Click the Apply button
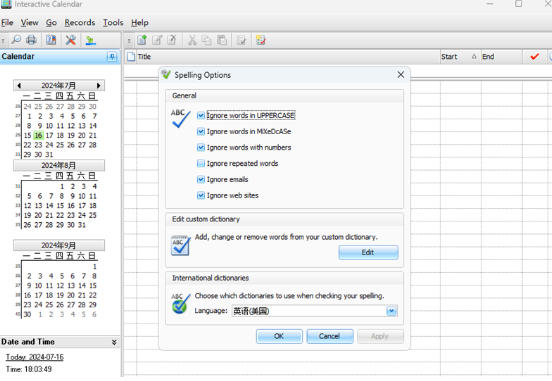 coord(380,336)
